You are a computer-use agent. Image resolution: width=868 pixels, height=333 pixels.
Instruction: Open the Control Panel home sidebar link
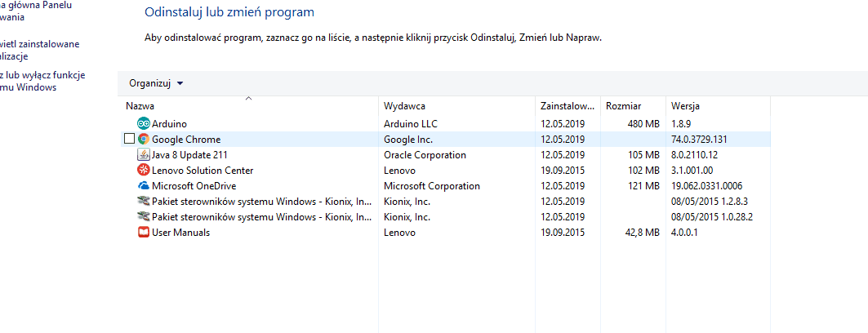coord(35,11)
